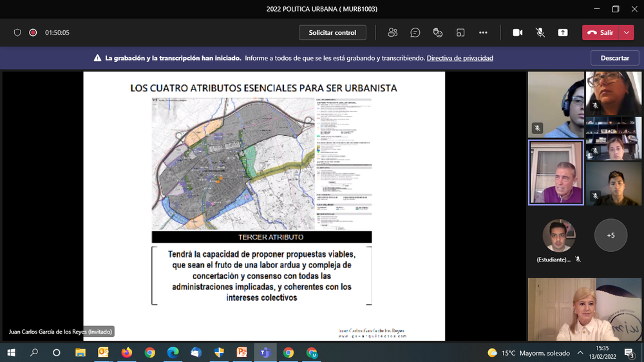The width and height of the screenshot is (644, 362).
Task: Expand the Salir options arrow
Action: click(627, 33)
